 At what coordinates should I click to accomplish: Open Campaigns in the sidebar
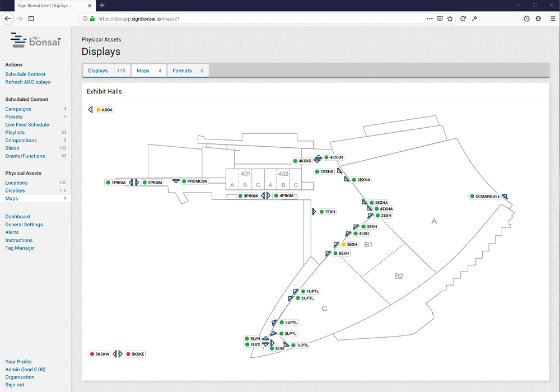[18, 109]
